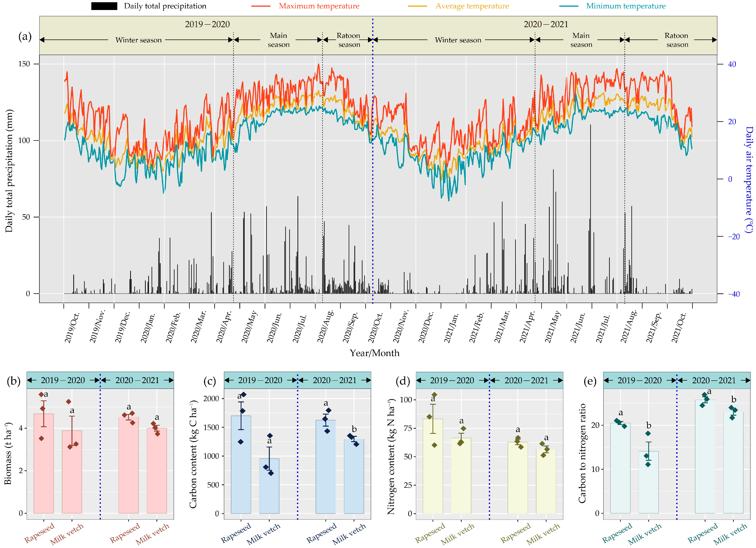Click the teal Minimum temperature legend line
Screen dimensions: 756x548
click(568, 6)
